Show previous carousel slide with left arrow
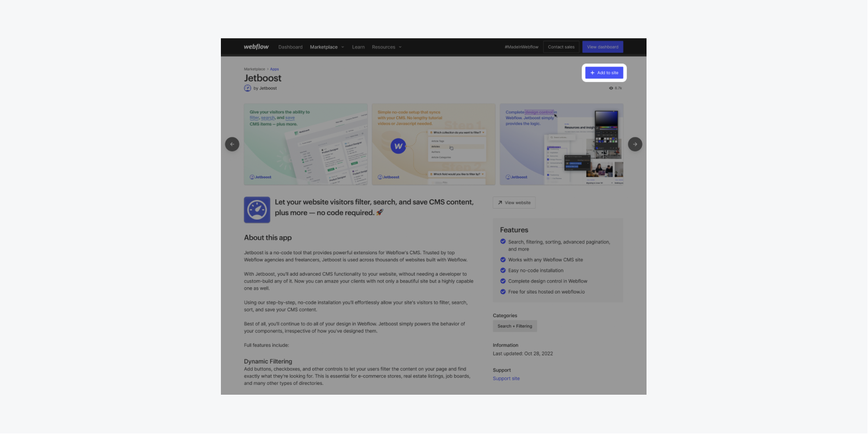Viewport: 868px width, 434px height. click(x=232, y=144)
